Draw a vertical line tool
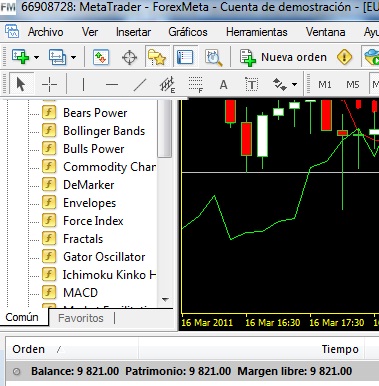The image size is (379, 386). click(83, 84)
